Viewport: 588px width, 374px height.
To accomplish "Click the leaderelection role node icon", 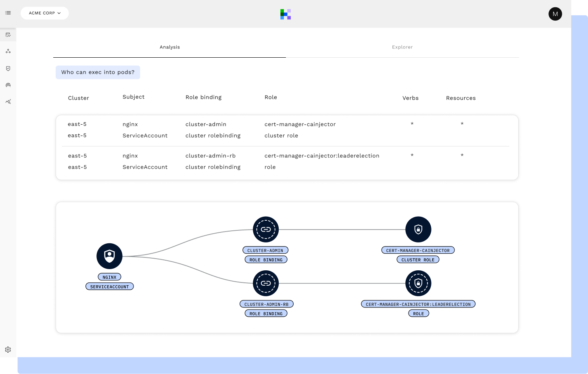I will (x=418, y=283).
